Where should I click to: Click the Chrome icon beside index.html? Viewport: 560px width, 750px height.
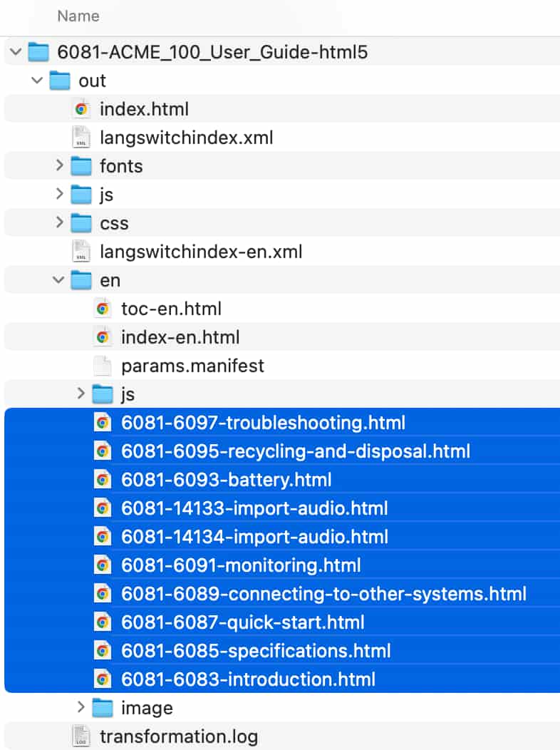pyautogui.click(x=81, y=109)
